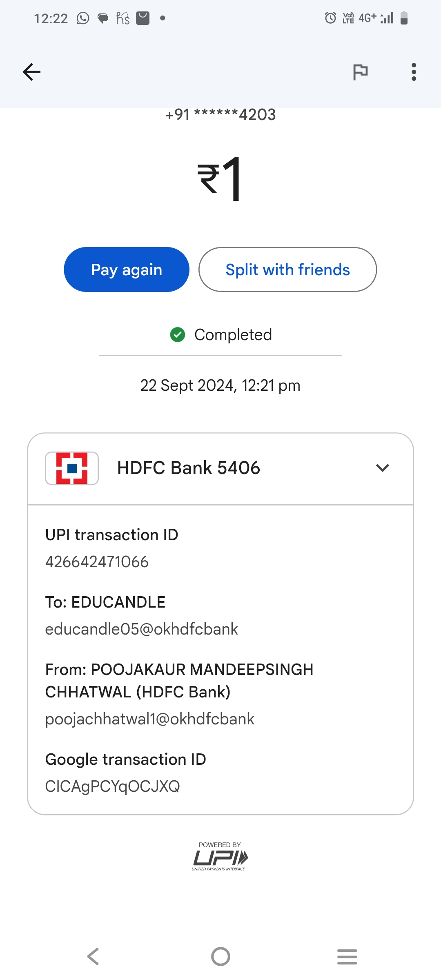This screenshot has width=441, height=980.
Task: Tap the back arrow in the header
Action: (31, 72)
